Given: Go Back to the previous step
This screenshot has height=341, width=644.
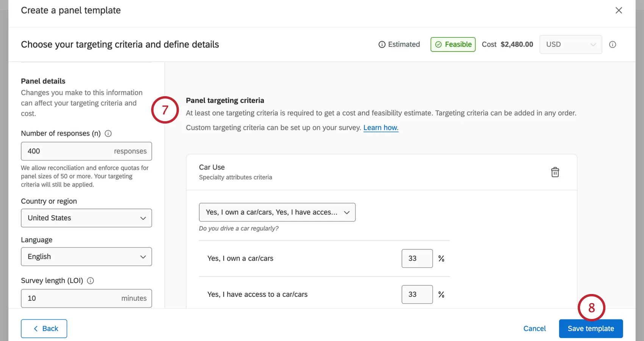Looking at the screenshot, I should tap(44, 328).
